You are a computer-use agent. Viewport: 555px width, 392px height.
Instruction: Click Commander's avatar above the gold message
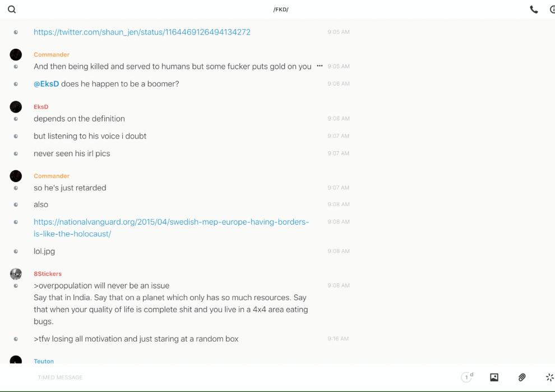tap(16, 54)
